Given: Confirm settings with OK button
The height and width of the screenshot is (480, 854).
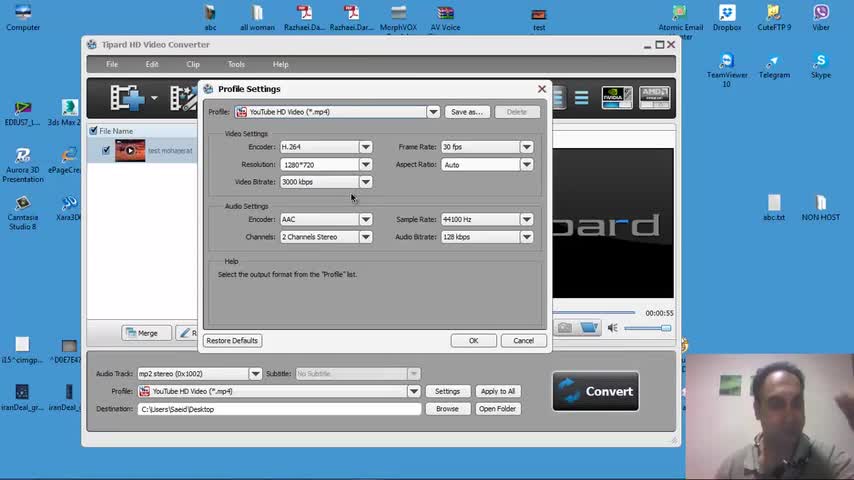Looking at the screenshot, I should tap(473, 341).
